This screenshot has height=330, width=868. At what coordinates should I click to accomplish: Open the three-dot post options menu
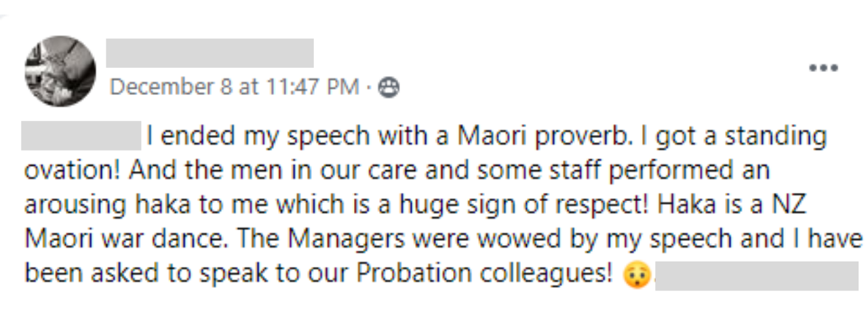pyautogui.click(x=824, y=68)
